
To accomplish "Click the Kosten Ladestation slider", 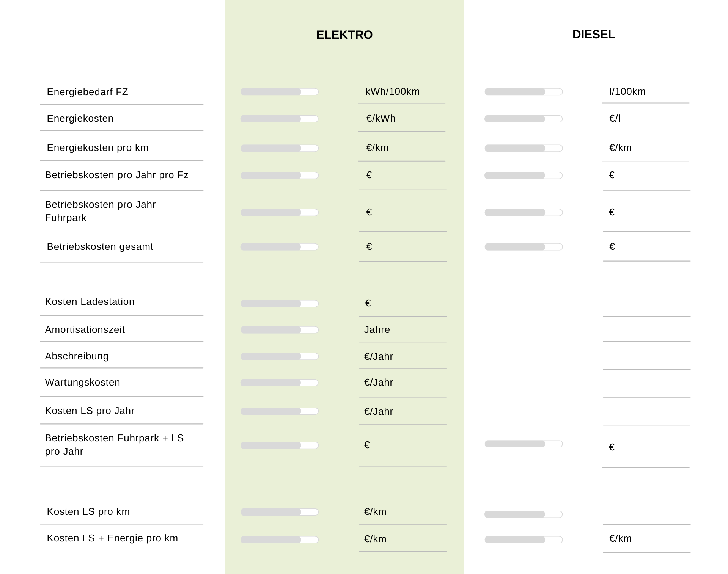I will [279, 304].
